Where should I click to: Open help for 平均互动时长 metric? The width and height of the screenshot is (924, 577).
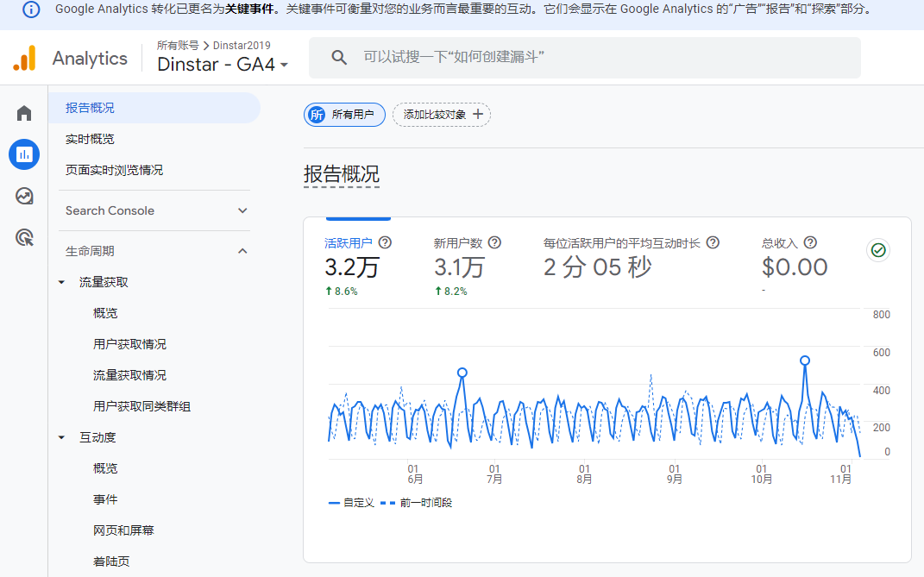pyautogui.click(x=713, y=242)
